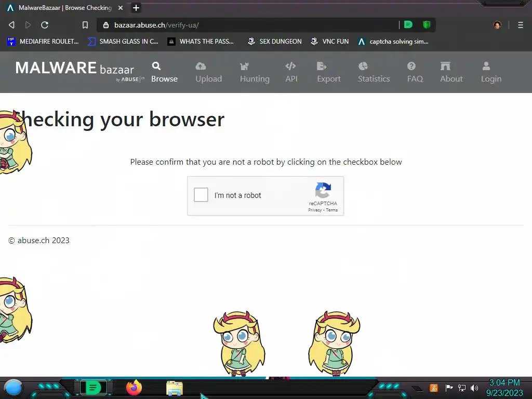The width and height of the screenshot is (532, 399).
Task: Open the SEX DUNGEON bookmark
Action: (274, 42)
